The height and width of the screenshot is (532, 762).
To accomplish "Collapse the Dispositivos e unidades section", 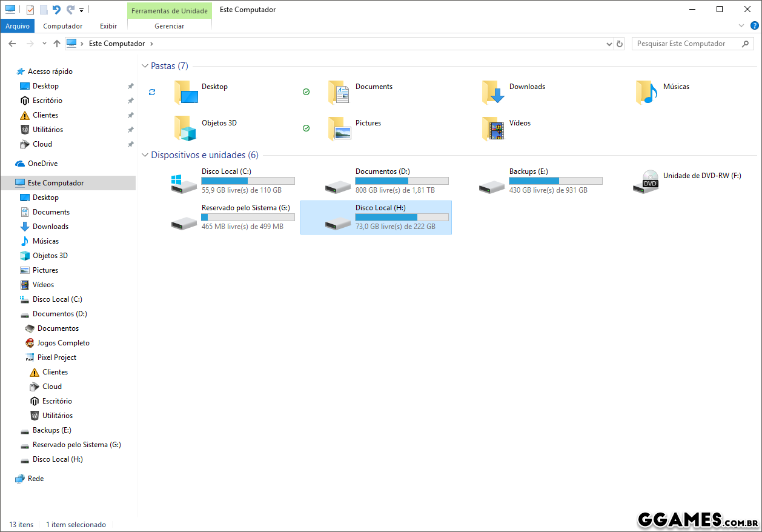I will (x=145, y=155).
